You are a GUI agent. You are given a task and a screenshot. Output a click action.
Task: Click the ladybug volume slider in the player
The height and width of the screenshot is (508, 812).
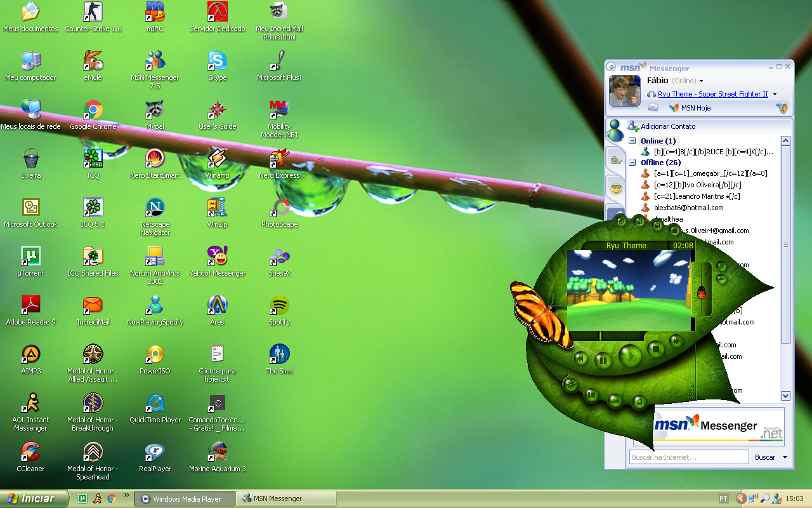click(702, 293)
